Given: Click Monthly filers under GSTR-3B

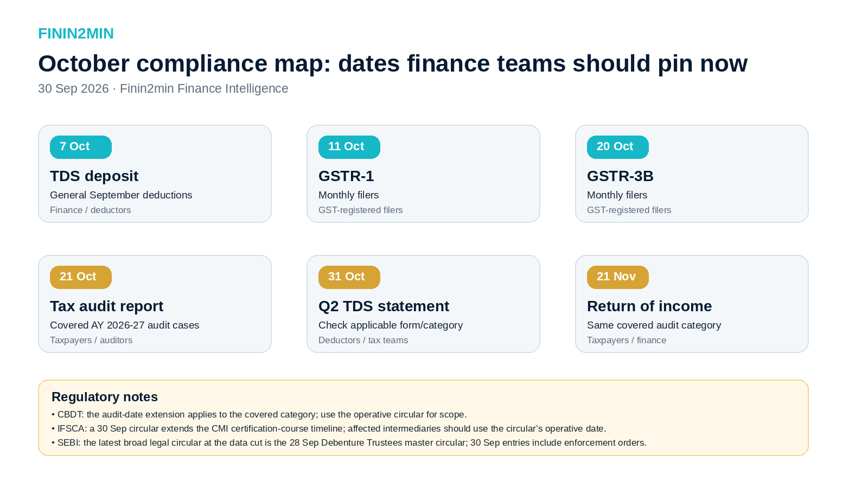Looking at the screenshot, I should point(617,195).
